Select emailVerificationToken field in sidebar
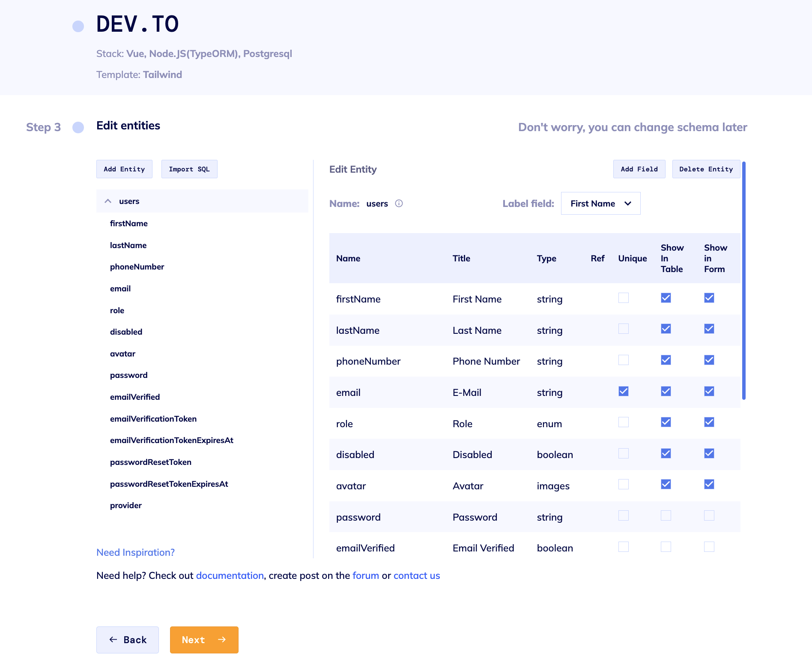 coord(153,419)
